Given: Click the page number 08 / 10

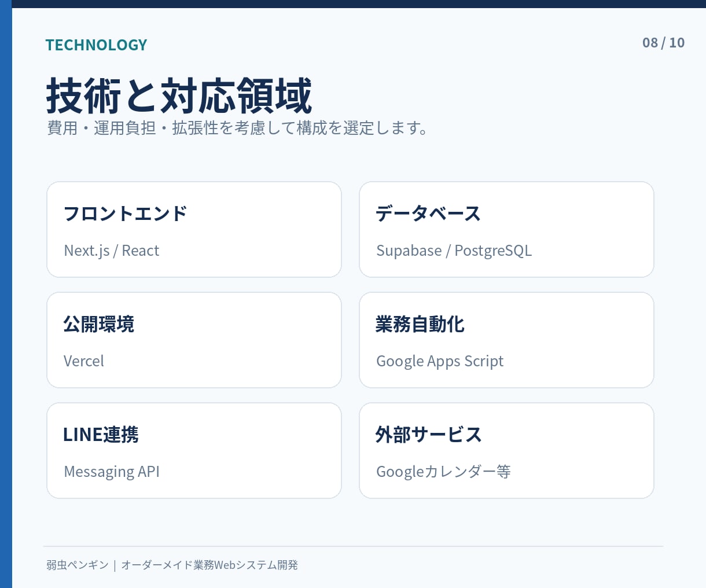Looking at the screenshot, I should pyautogui.click(x=663, y=42).
